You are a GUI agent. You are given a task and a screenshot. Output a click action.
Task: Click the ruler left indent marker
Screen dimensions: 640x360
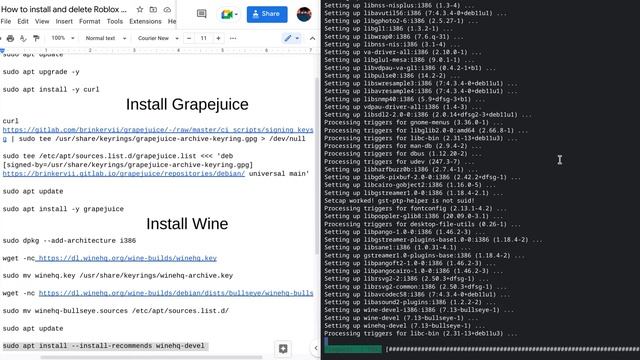(2, 51)
